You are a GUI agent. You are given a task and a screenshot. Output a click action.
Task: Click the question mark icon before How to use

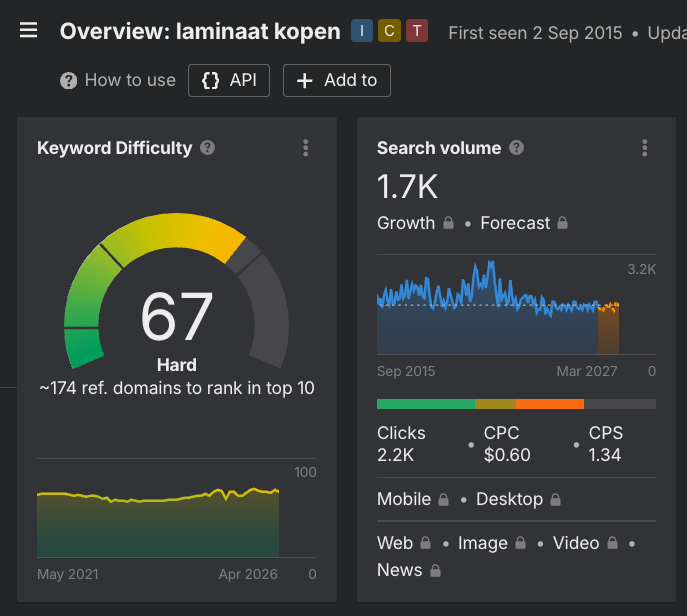point(68,81)
